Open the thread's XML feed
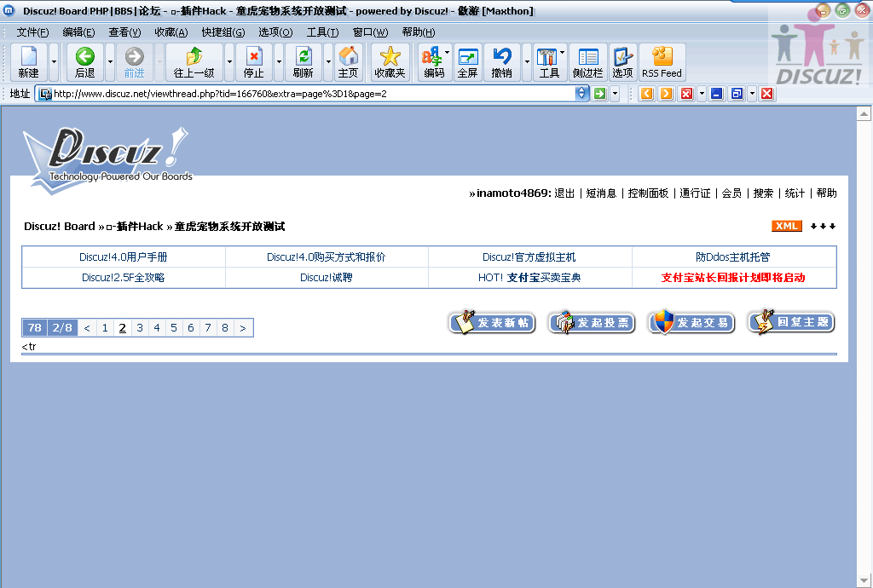Image resolution: width=873 pixels, height=588 pixels. pos(786,226)
